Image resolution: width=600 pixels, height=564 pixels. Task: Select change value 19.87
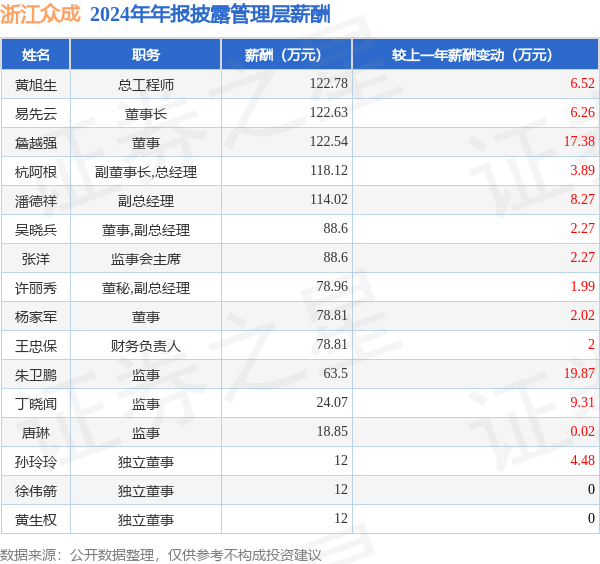pos(579,374)
